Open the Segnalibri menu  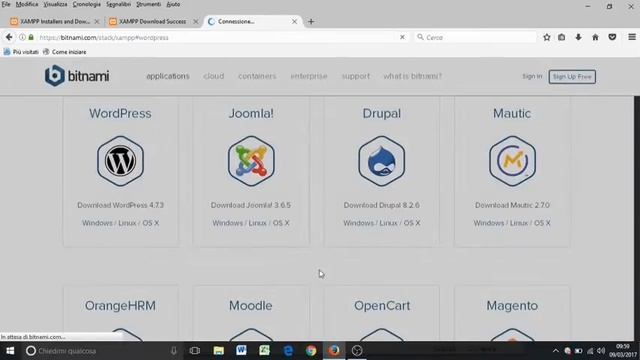(x=118, y=4)
